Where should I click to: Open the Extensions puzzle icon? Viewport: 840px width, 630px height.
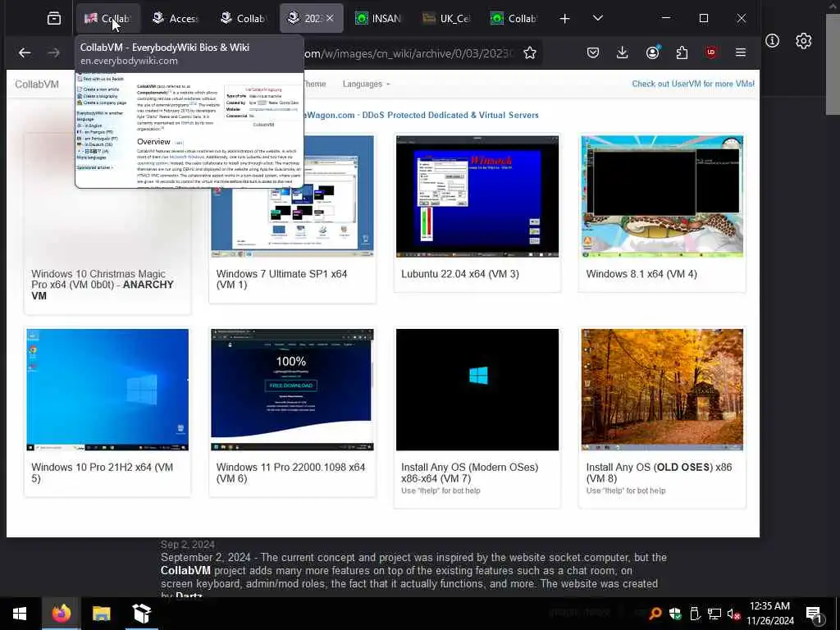point(682,52)
